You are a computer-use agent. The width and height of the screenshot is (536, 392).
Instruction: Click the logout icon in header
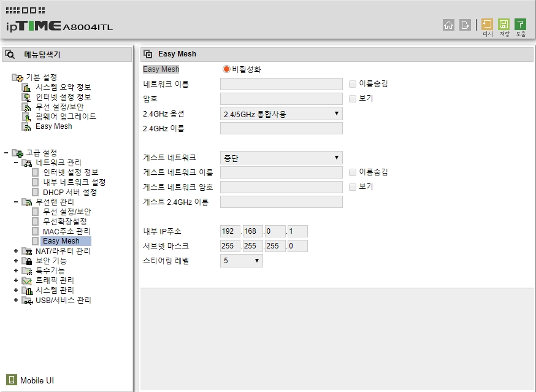point(465,25)
